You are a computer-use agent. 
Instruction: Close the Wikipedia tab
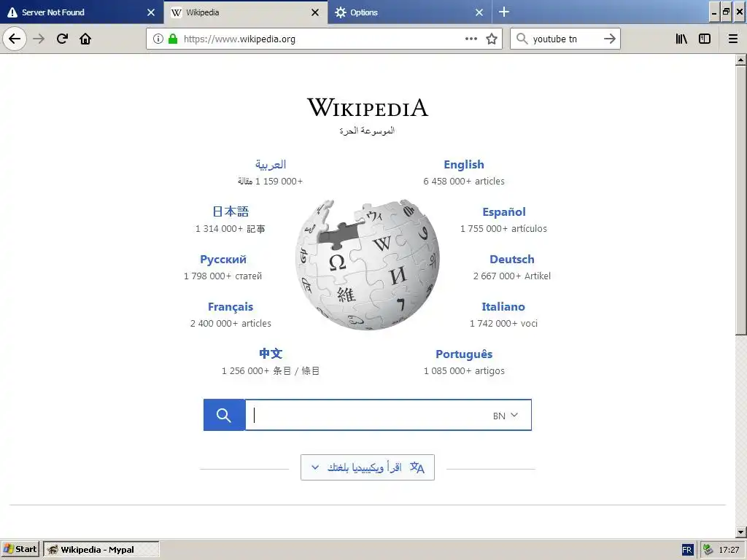[315, 12]
